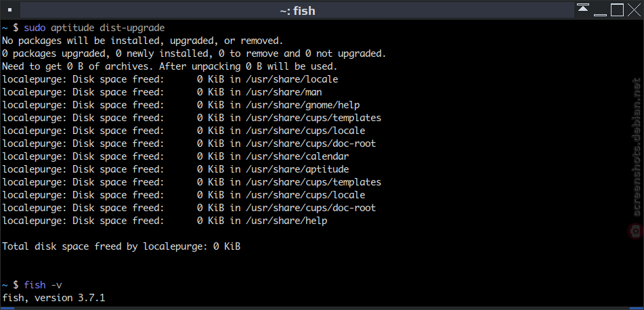Click the screenshots.debian.net watermark text
Screen dimensions: 644x310
636,147
